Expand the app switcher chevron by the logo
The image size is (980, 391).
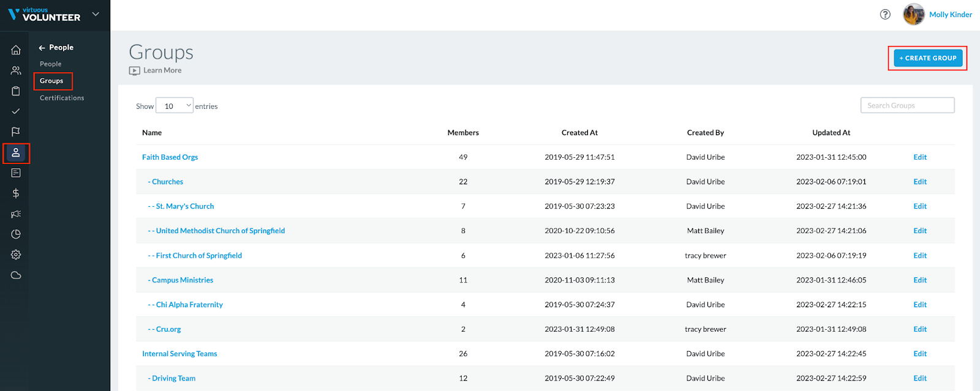(x=96, y=14)
